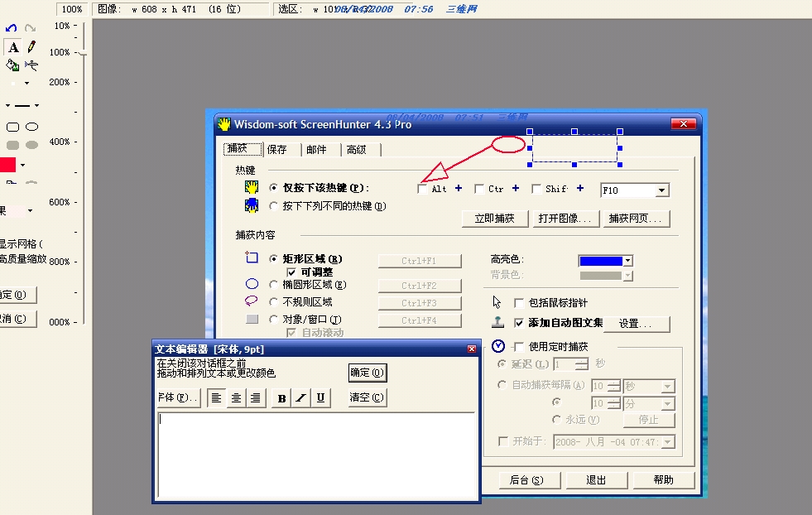Tick the Alt hotkey checkbox
Image resolution: width=812 pixels, height=515 pixels.
422,189
